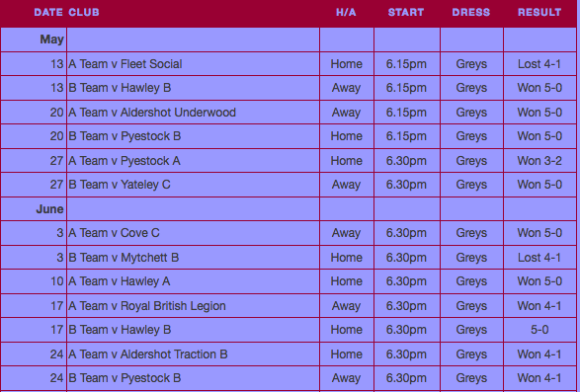
Task: Click the A Team v Aldershot Traction B fixture
Action: (148, 353)
